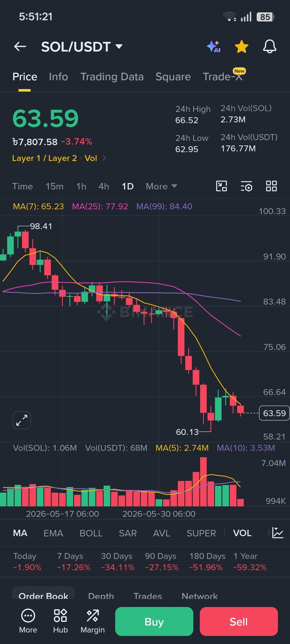Viewport: 290px width, 644px height.
Task: Open the chart drawing tools icon
Action: tap(222, 186)
